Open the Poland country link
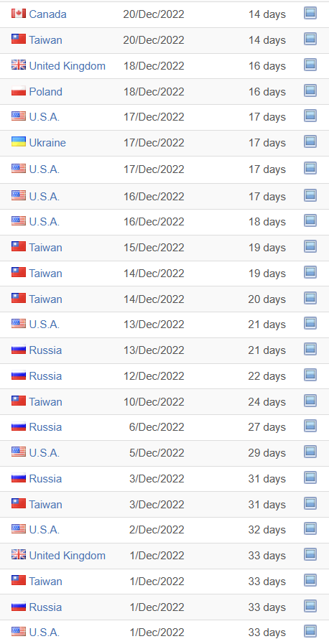The image size is (329, 644). pos(45,92)
